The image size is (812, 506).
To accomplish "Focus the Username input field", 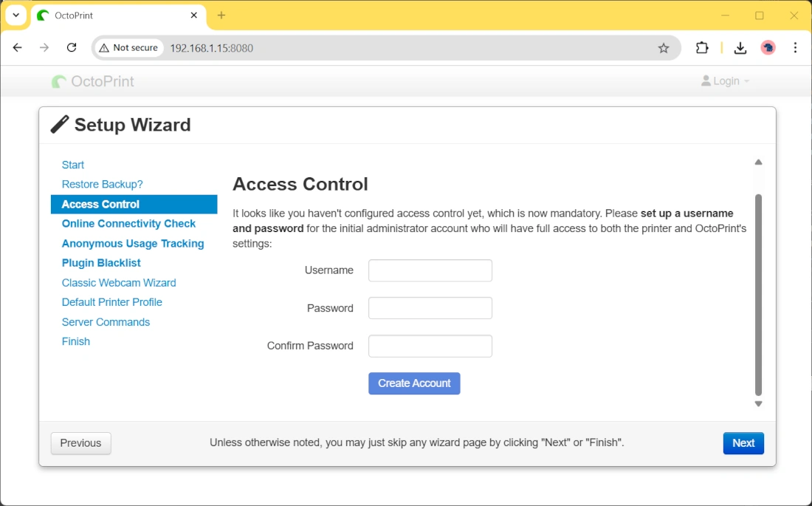I will coord(430,270).
